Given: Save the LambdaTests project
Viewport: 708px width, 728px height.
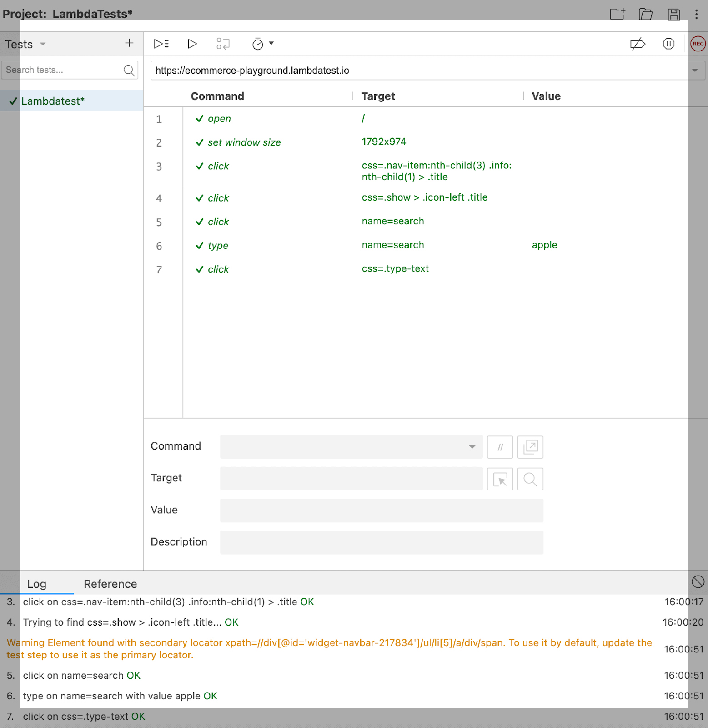Looking at the screenshot, I should tap(674, 14).
